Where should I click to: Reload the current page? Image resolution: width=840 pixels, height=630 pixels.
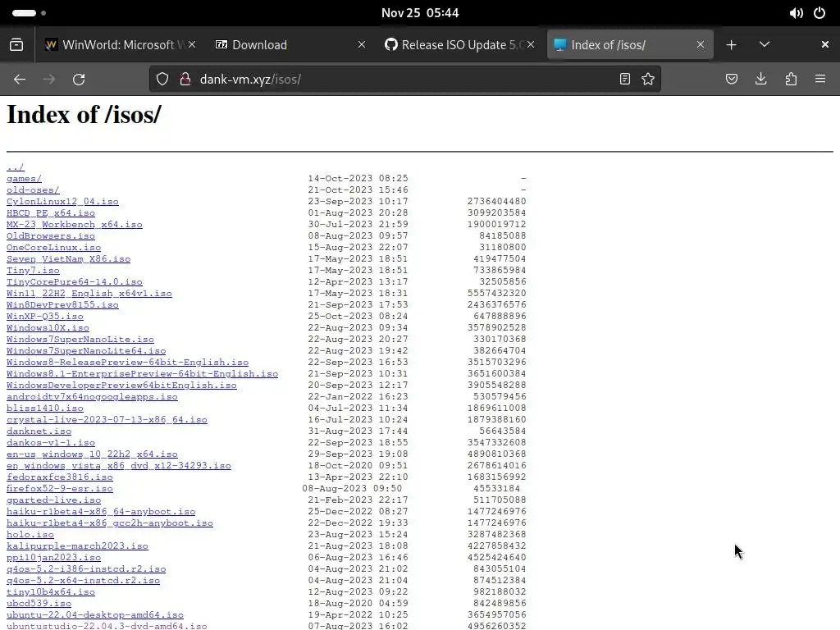click(x=79, y=80)
